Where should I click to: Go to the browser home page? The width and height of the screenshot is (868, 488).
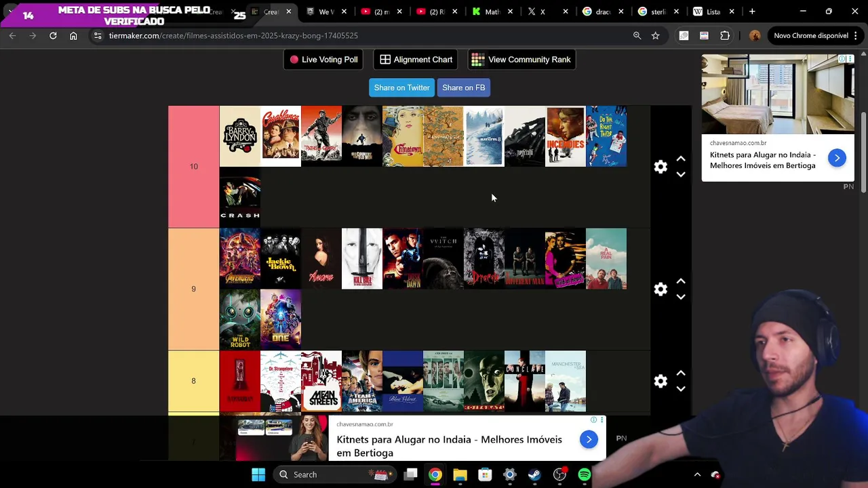click(x=73, y=35)
